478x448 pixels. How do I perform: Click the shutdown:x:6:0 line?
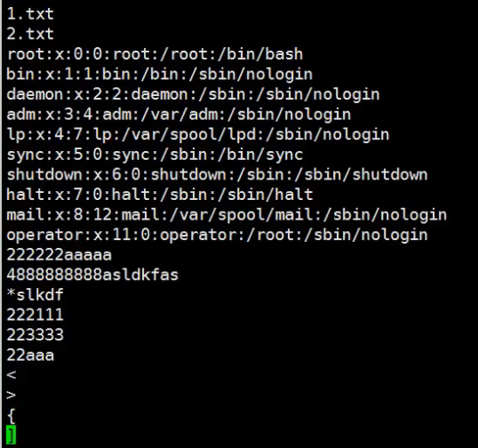[217, 175]
